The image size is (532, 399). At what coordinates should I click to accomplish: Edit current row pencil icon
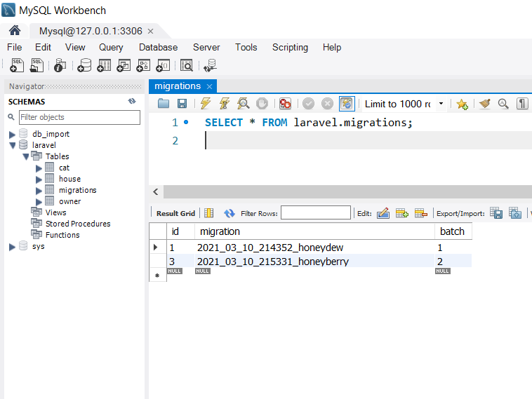click(383, 213)
